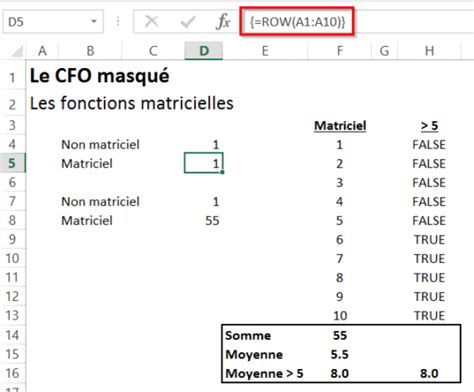This screenshot has height=392, width=474.
Task: Click value 7 in column F
Action: pyautogui.click(x=339, y=259)
